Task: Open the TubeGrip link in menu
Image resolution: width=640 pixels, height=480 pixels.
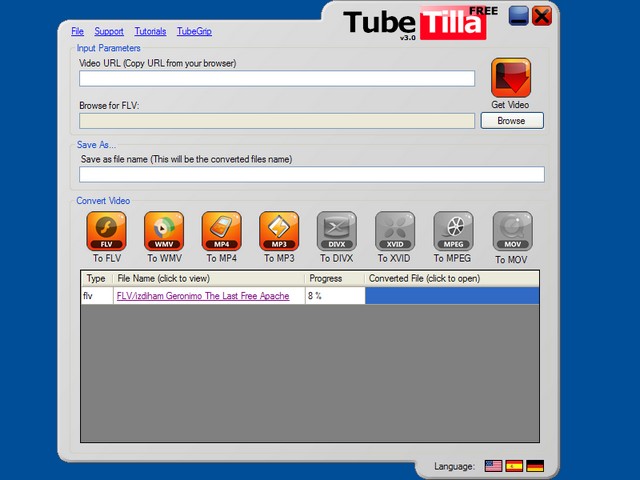Action: pyautogui.click(x=194, y=31)
